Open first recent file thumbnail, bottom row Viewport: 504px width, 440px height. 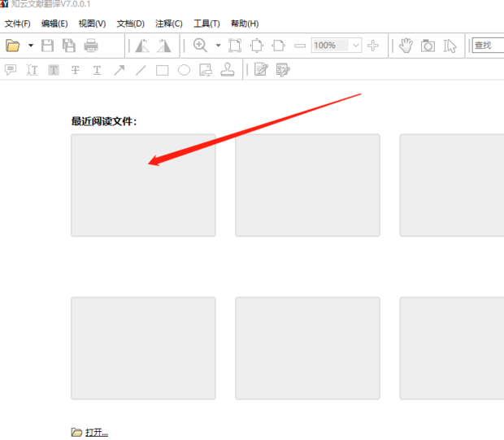pos(143,348)
